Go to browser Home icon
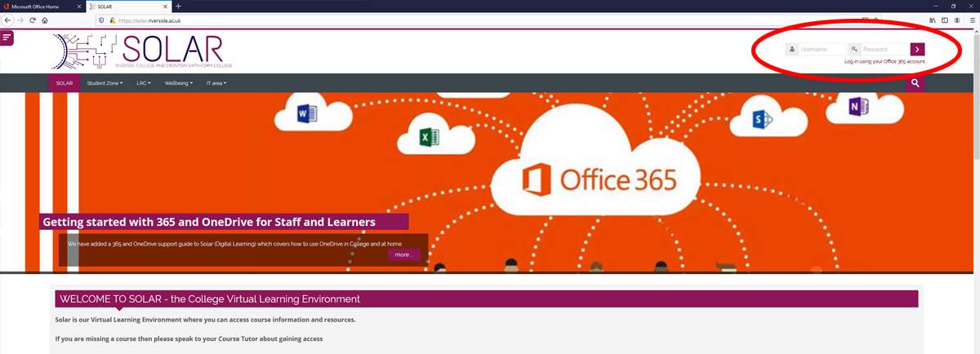The height and width of the screenshot is (354, 980). (x=44, y=20)
